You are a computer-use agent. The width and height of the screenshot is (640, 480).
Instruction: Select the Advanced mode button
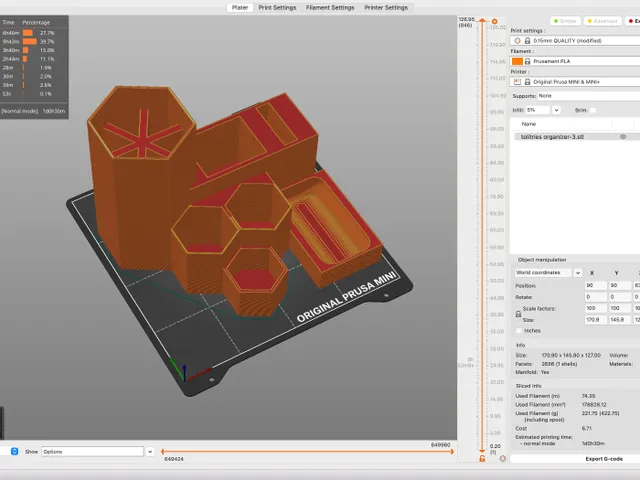602,21
